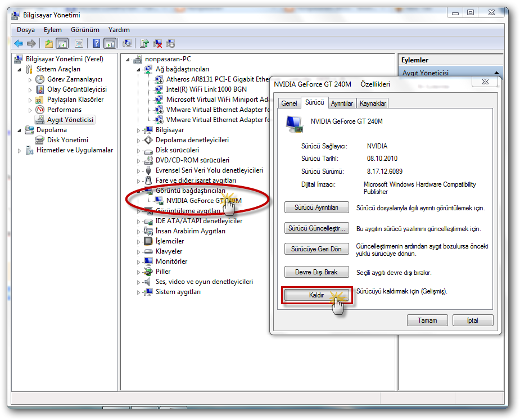Expand Görev Zamanlayıcı node
This screenshot has height=420, width=520.
pos(30,80)
